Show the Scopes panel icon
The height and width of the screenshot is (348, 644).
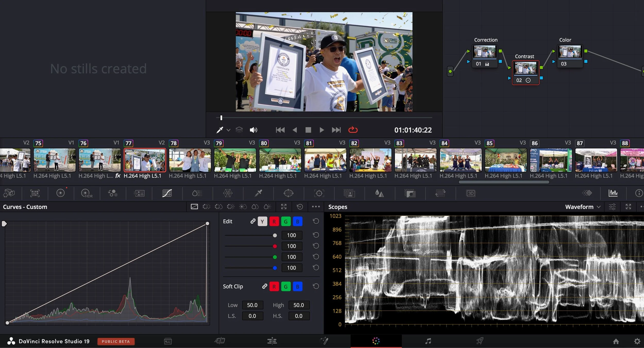[x=613, y=193]
